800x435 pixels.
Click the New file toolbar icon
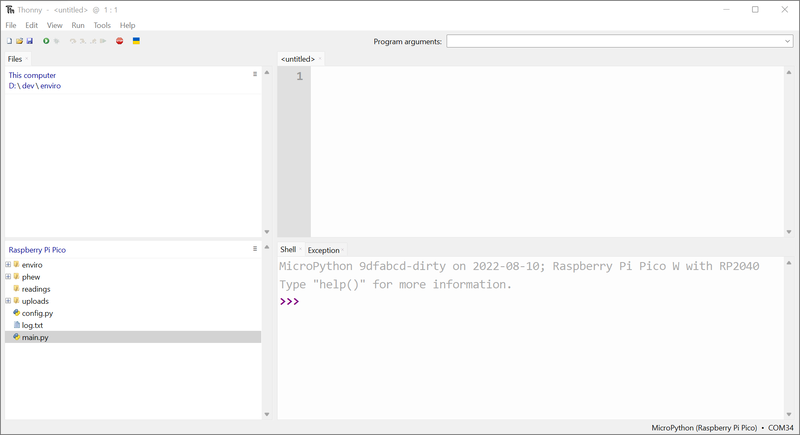(x=10, y=41)
